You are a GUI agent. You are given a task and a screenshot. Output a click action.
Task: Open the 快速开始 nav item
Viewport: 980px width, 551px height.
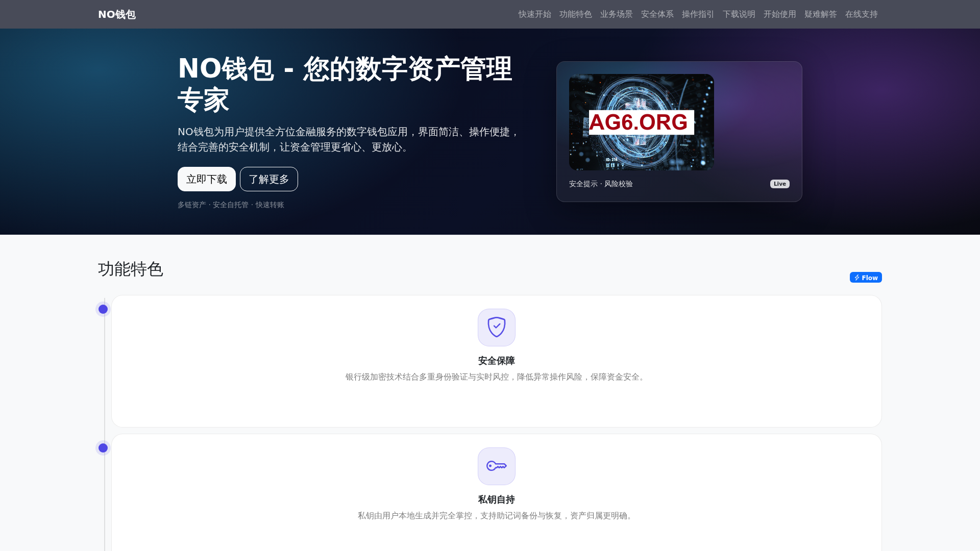(x=535, y=14)
